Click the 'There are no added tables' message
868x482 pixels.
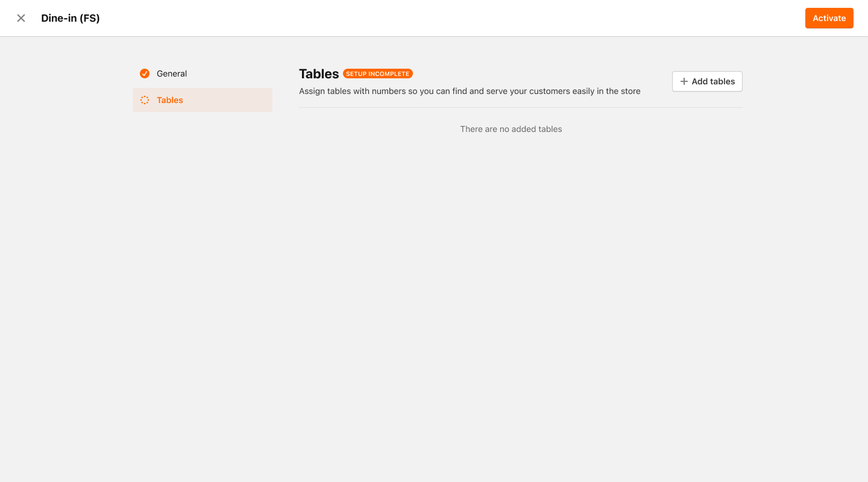pyautogui.click(x=511, y=129)
